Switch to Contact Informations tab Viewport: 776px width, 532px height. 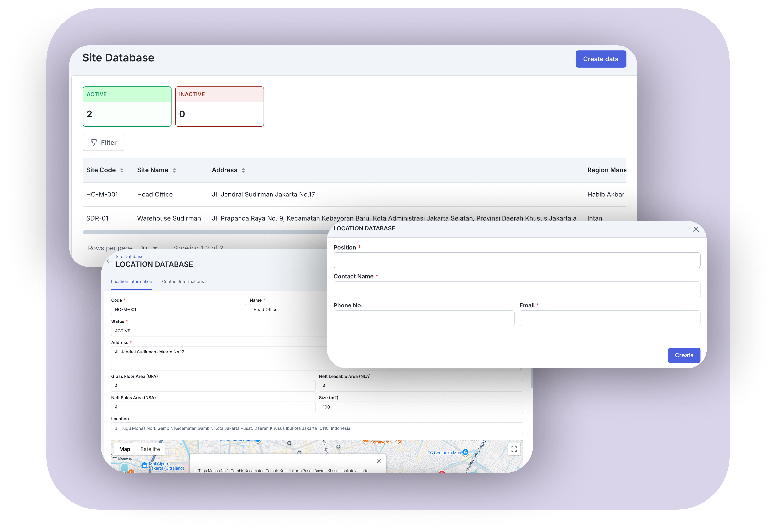[x=183, y=282]
